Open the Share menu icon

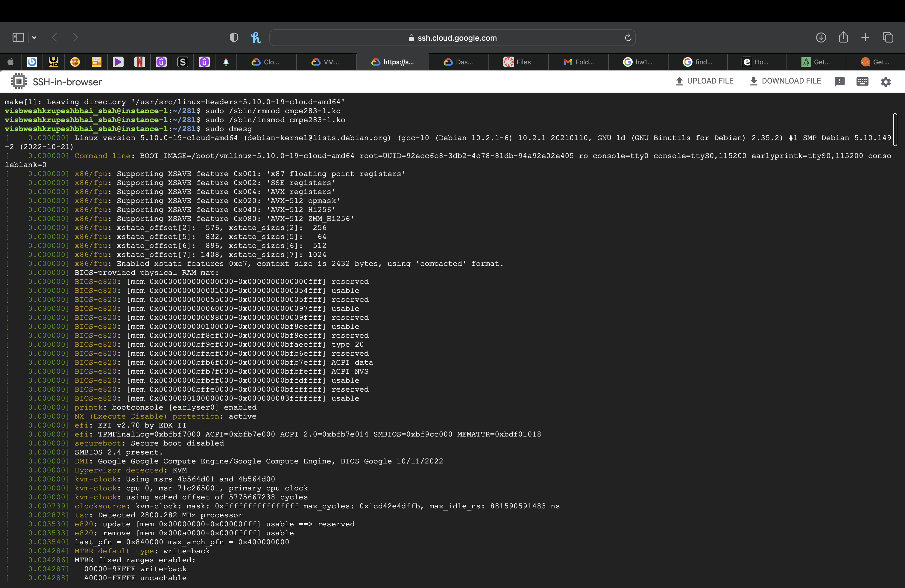[x=843, y=37]
